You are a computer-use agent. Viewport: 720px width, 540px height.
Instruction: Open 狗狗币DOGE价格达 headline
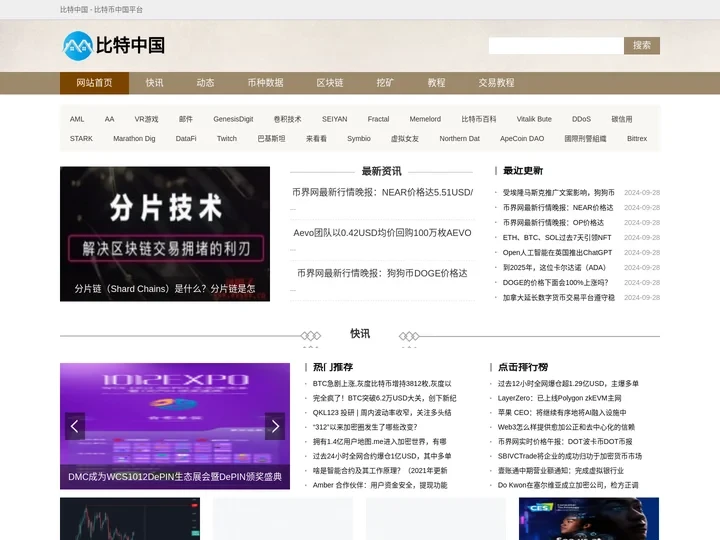point(382,273)
